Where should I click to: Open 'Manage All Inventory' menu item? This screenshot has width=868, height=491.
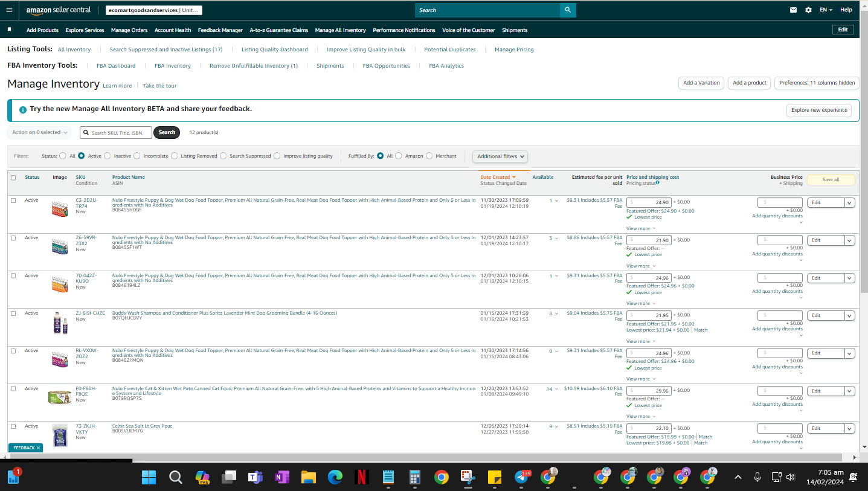[341, 30]
